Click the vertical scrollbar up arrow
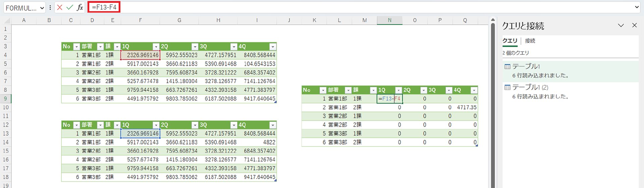The height and width of the screenshot is (188, 644). 493,20
